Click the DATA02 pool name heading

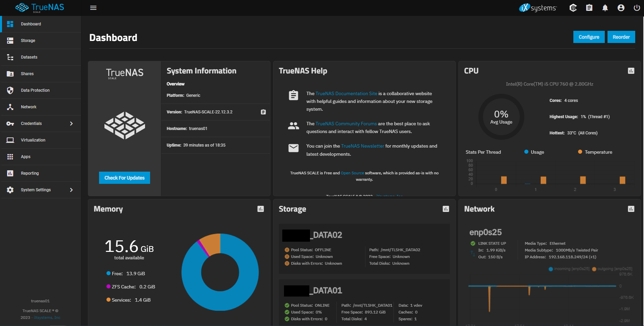(312, 235)
